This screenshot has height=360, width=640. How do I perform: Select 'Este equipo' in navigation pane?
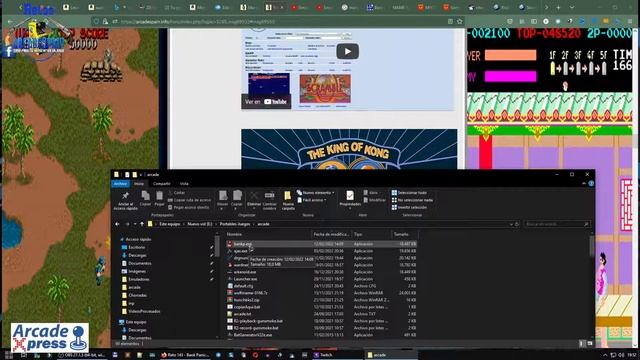[x=136, y=322]
